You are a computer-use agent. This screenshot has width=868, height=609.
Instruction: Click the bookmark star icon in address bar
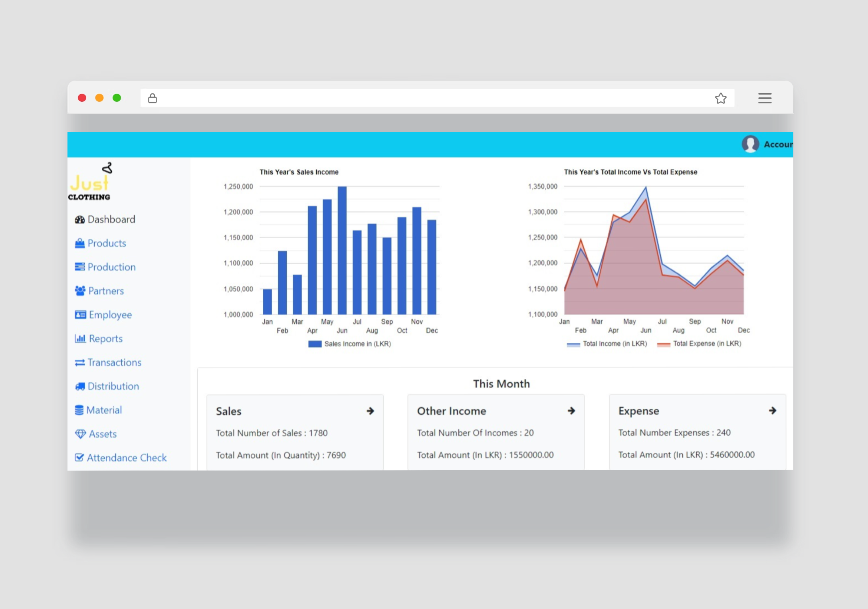[x=720, y=98]
